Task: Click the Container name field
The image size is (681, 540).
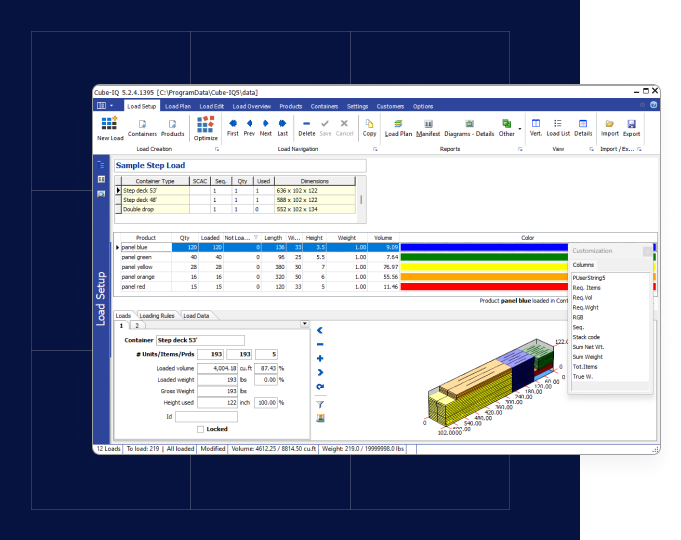Action: tap(200, 340)
